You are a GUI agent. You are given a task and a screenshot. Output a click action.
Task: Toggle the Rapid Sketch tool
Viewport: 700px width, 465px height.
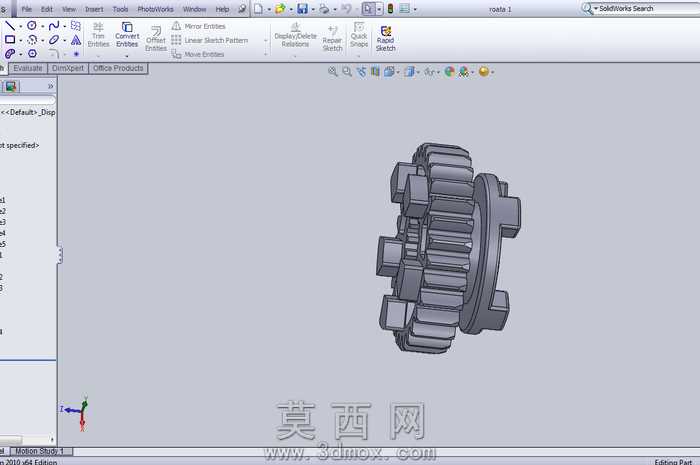tap(386, 38)
